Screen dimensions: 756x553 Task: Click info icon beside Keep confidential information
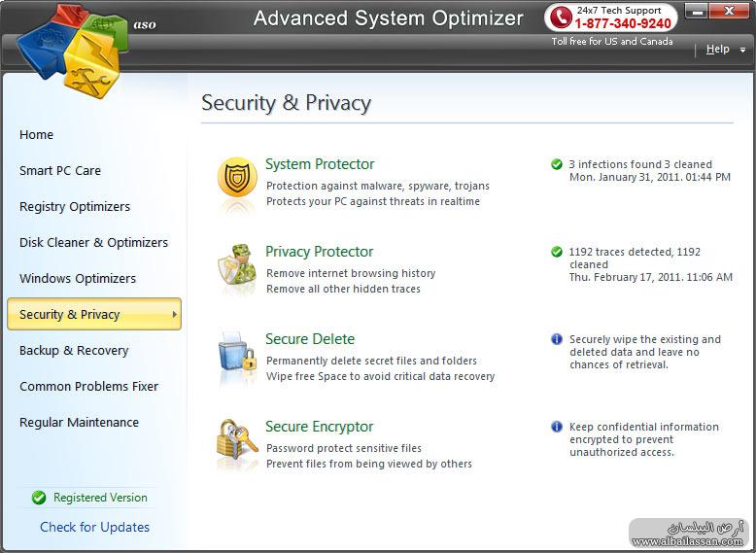click(557, 427)
